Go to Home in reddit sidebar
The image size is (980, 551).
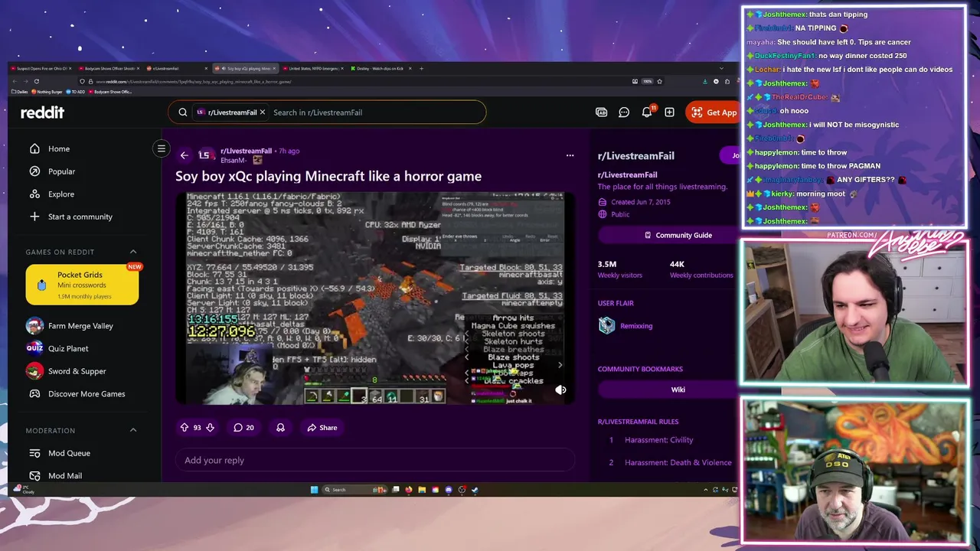(x=59, y=149)
